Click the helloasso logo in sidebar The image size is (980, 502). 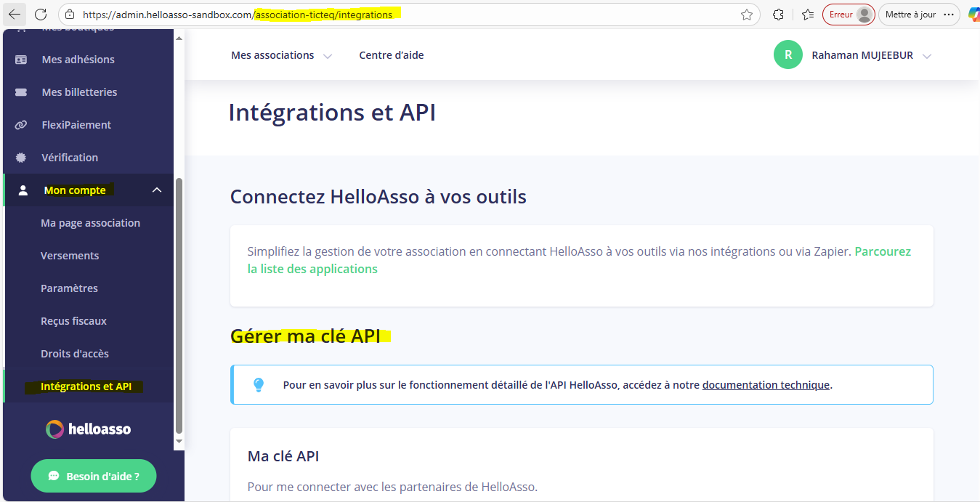click(88, 429)
